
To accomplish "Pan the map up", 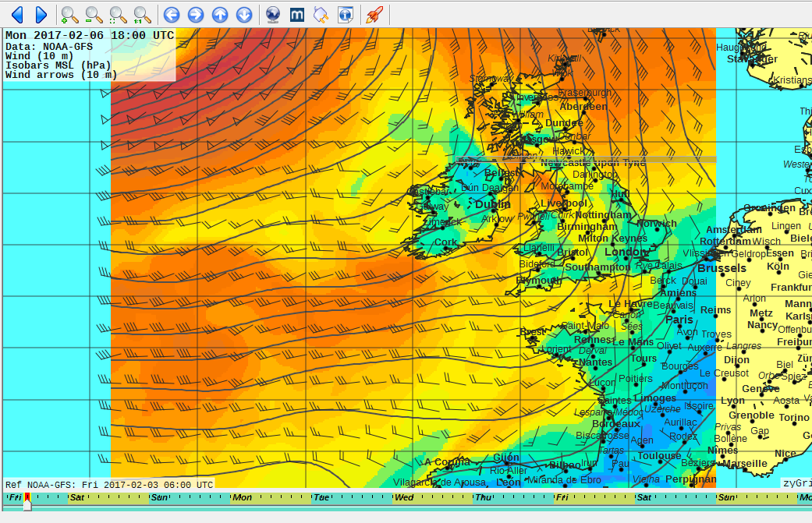I will [x=220, y=15].
